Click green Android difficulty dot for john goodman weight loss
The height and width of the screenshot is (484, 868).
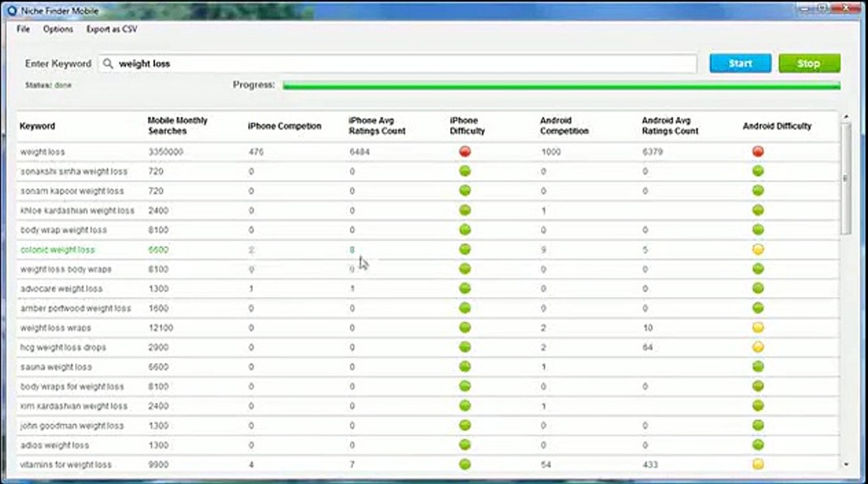point(758,426)
